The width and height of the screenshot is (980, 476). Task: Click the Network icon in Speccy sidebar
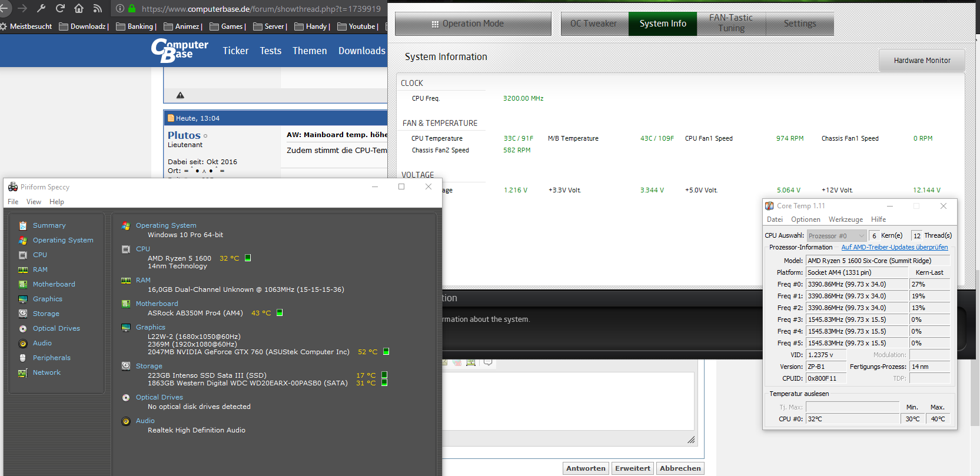coord(23,372)
